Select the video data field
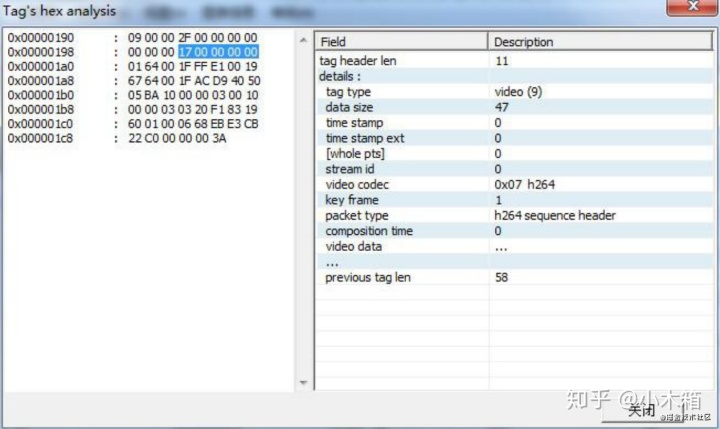Viewport: 720px width, 429px height. (x=354, y=247)
